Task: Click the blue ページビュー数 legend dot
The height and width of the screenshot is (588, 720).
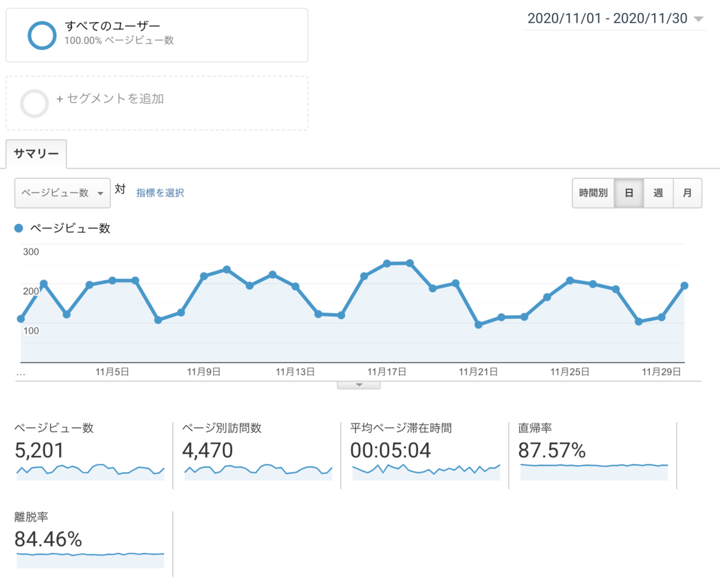Action: pos(18,228)
